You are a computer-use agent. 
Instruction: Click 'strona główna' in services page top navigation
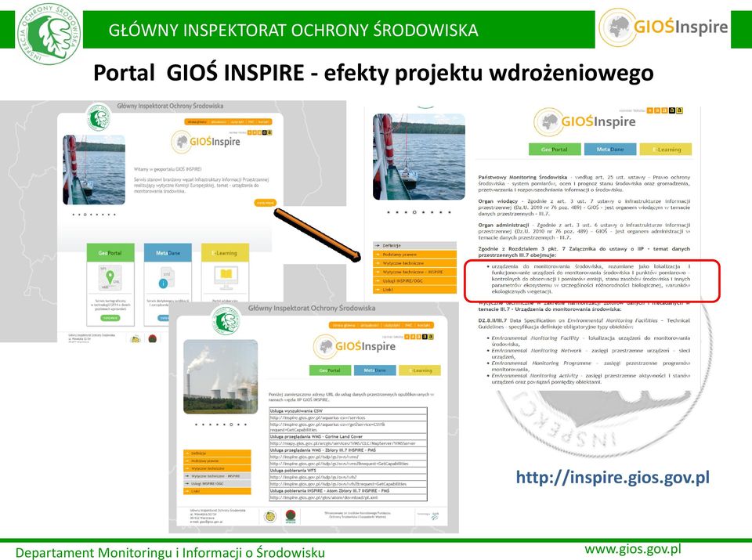[345, 325]
